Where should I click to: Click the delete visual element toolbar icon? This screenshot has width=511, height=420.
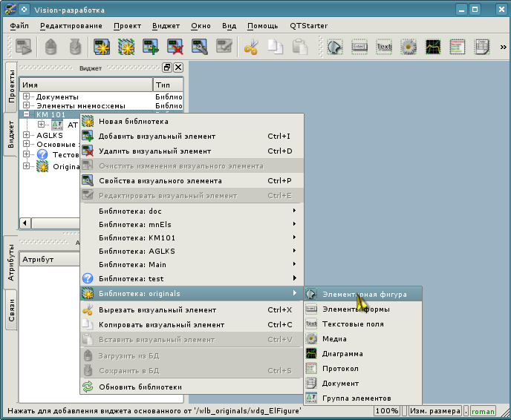coord(175,47)
